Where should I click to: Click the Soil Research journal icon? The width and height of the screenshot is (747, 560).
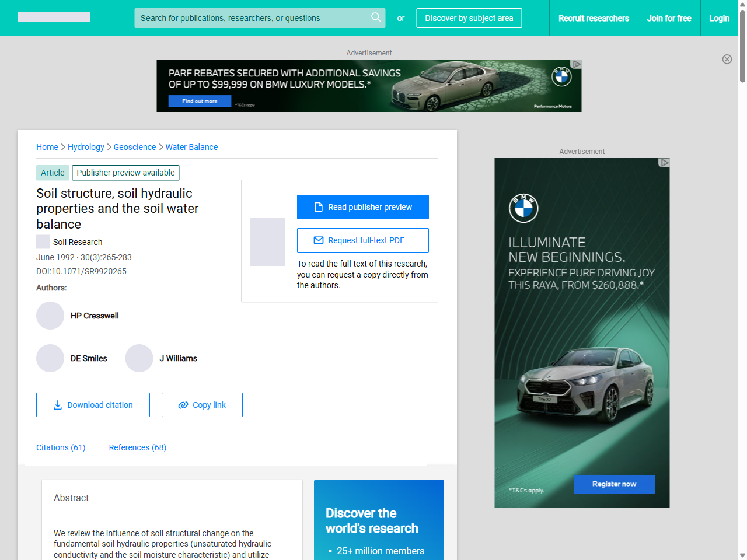point(43,242)
